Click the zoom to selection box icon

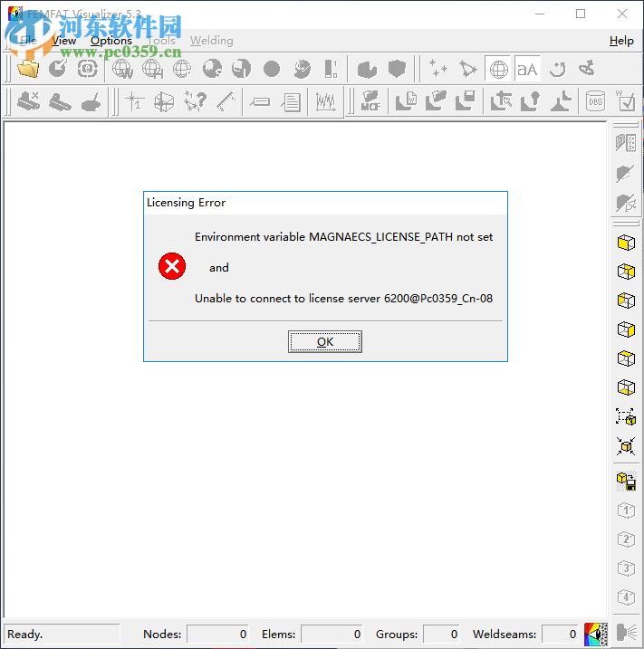(x=626, y=416)
